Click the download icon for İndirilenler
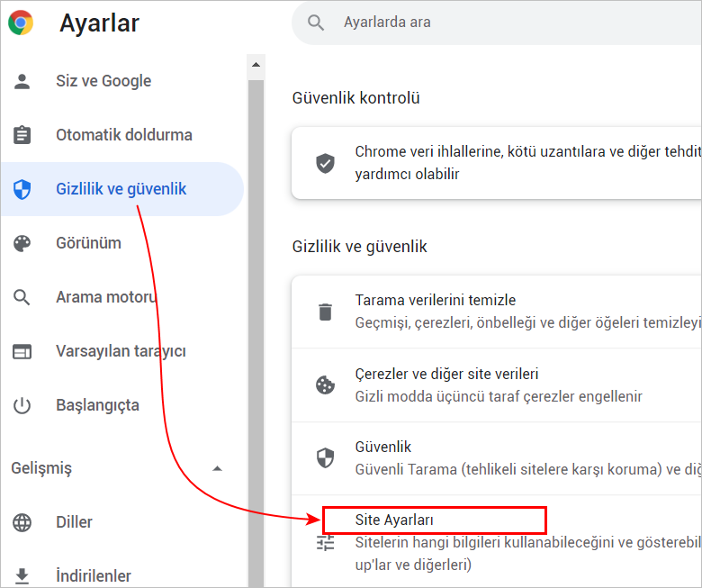 (x=22, y=576)
